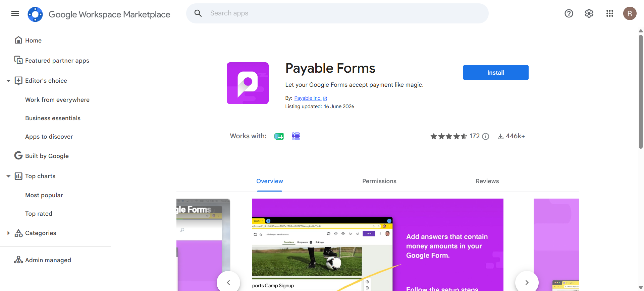Open the Settings gear icon

589,13
